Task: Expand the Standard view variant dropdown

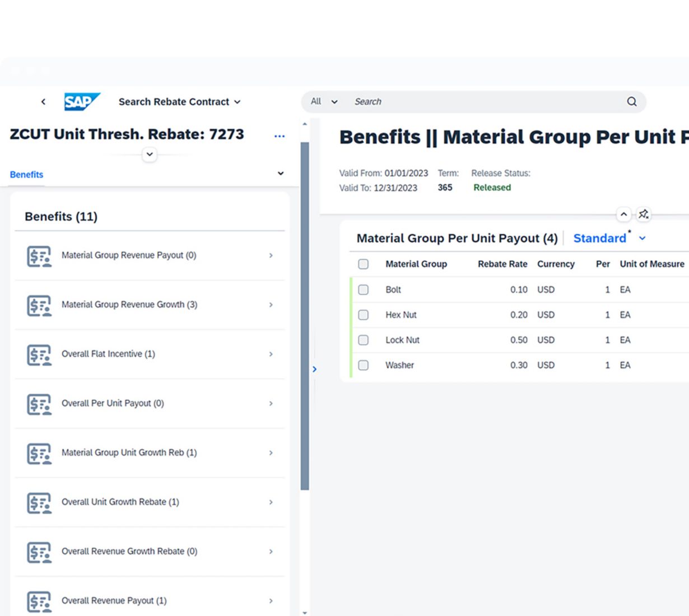Action: click(642, 239)
